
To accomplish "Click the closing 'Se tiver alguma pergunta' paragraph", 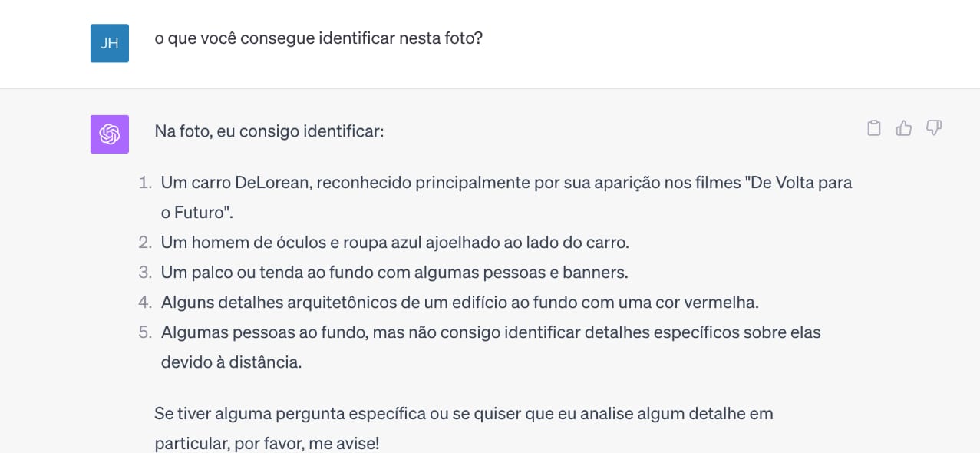I will 464,414.
